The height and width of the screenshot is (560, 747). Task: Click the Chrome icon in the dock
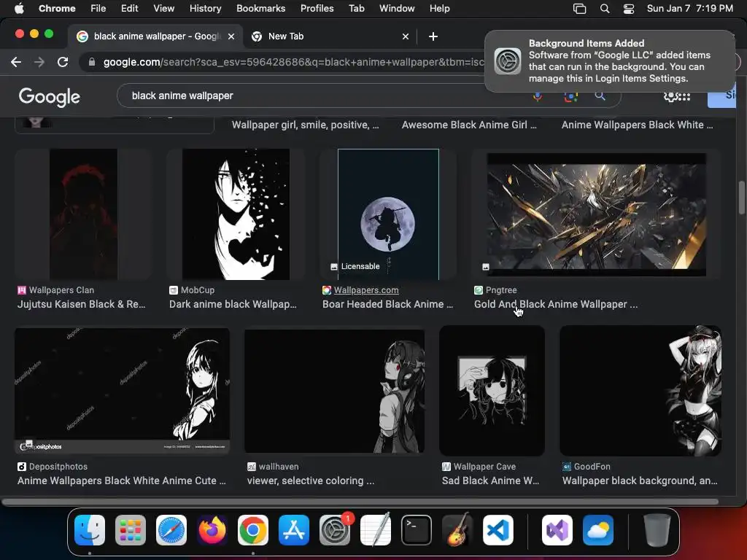click(x=253, y=530)
